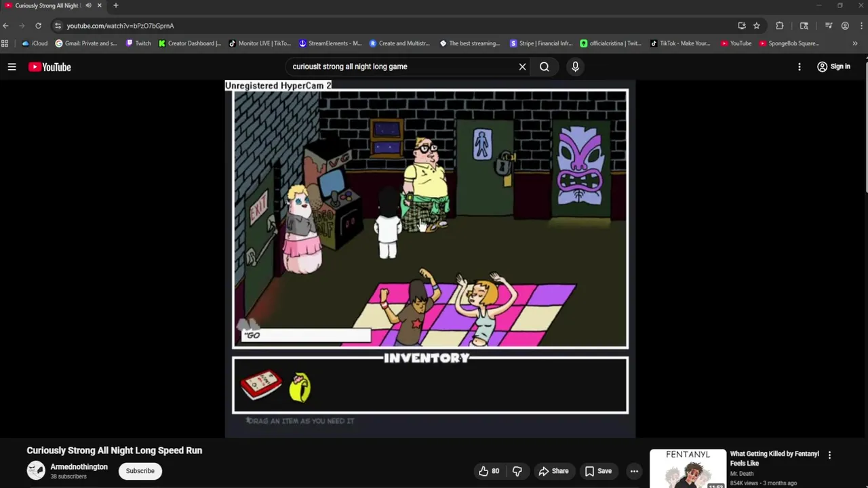The image size is (868, 488).
Task: Like the video with thumbs up
Action: click(490, 471)
